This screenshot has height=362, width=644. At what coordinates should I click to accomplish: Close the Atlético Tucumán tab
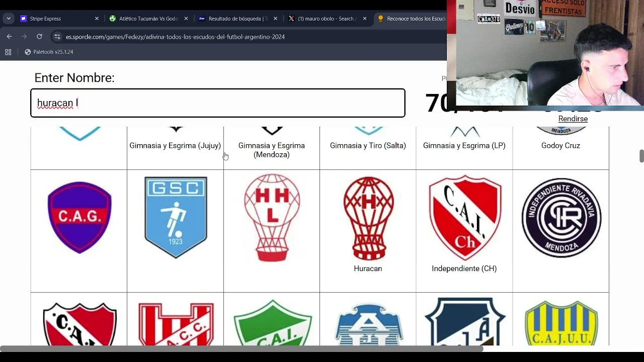[x=186, y=19]
